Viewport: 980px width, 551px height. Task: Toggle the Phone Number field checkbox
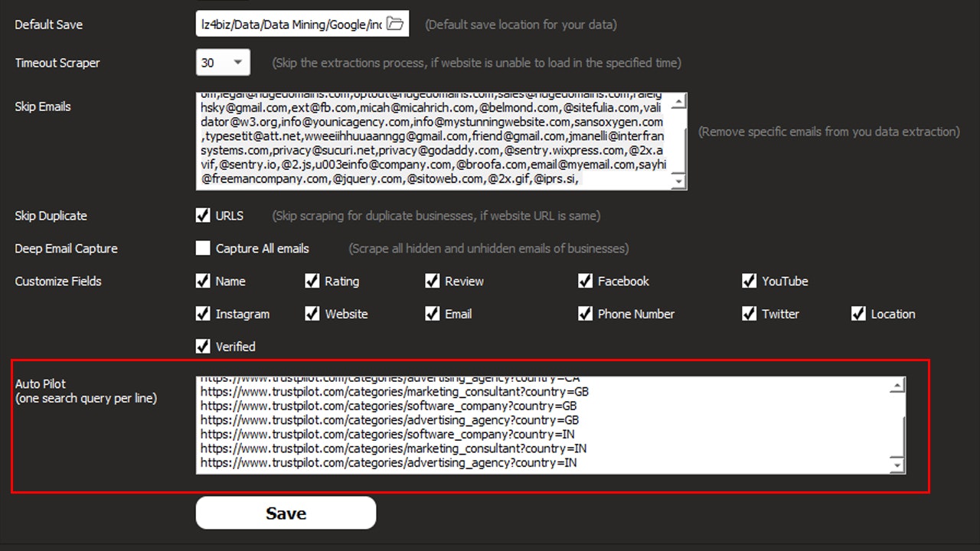point(585,314)
